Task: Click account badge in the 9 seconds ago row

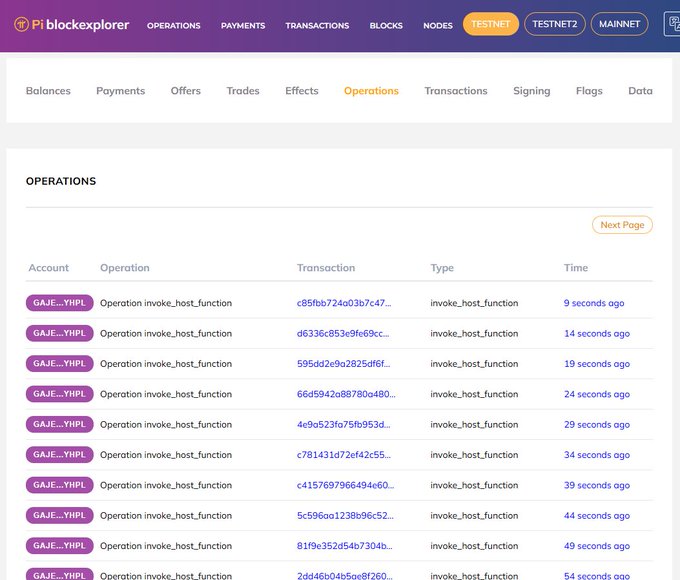Action: tap(59, 303)
